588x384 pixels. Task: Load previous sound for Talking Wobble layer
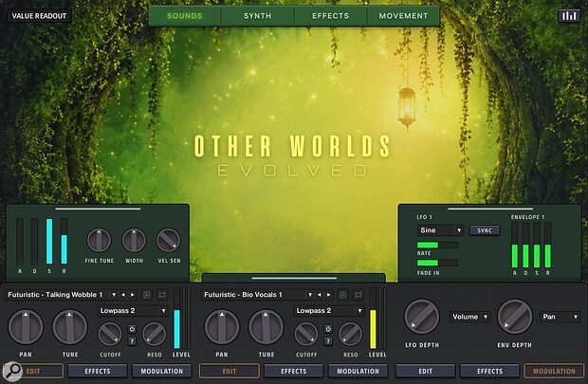[123, 295]
